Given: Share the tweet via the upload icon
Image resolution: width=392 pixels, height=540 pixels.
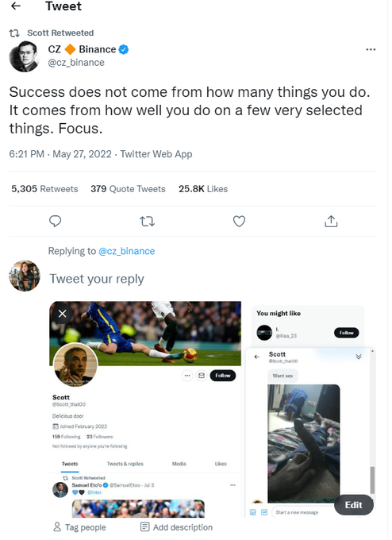Looking at the screenshot, I should (x=331, y=221).
